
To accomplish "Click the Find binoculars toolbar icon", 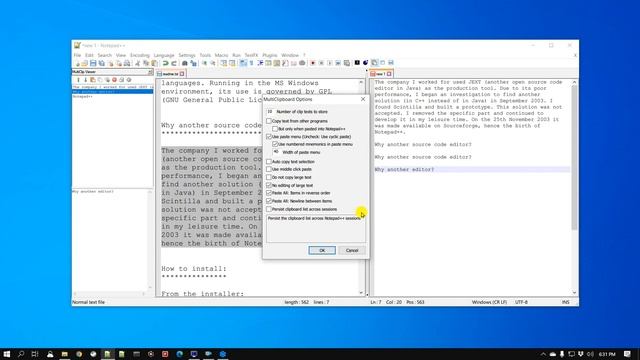I will [x=184, y=63].
